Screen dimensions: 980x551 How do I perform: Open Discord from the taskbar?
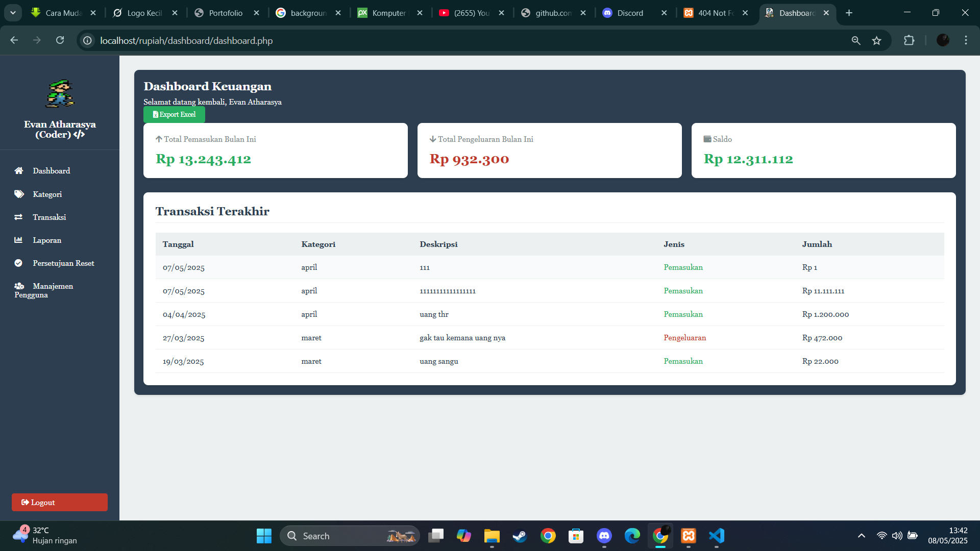(x=604, y=536)
